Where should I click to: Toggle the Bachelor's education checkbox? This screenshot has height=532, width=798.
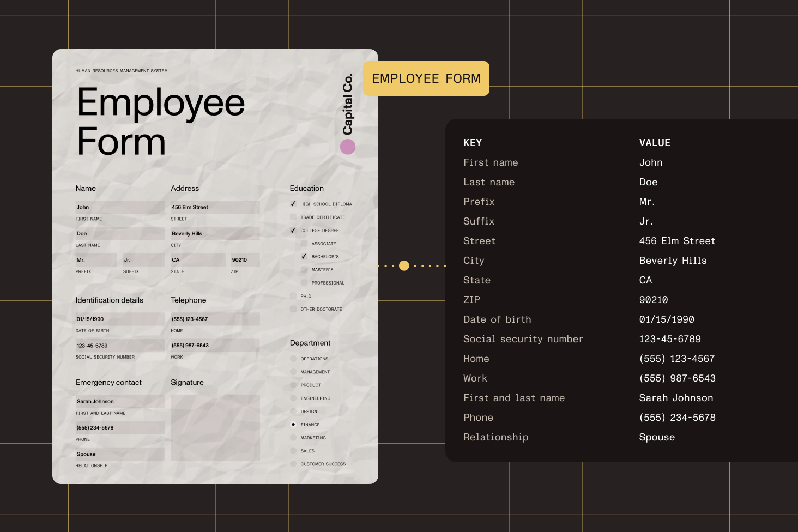coord(303,256)
